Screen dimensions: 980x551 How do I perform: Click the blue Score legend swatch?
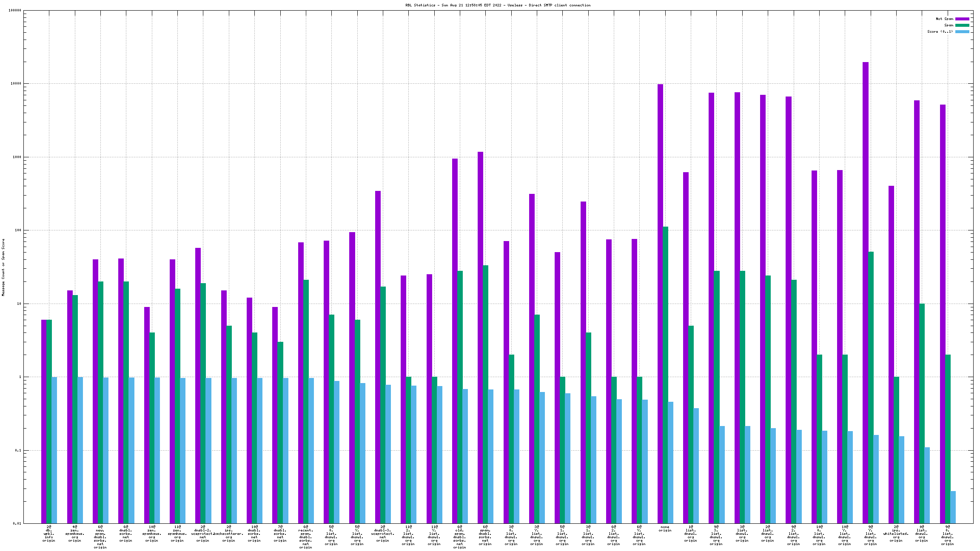coord(962,32)
